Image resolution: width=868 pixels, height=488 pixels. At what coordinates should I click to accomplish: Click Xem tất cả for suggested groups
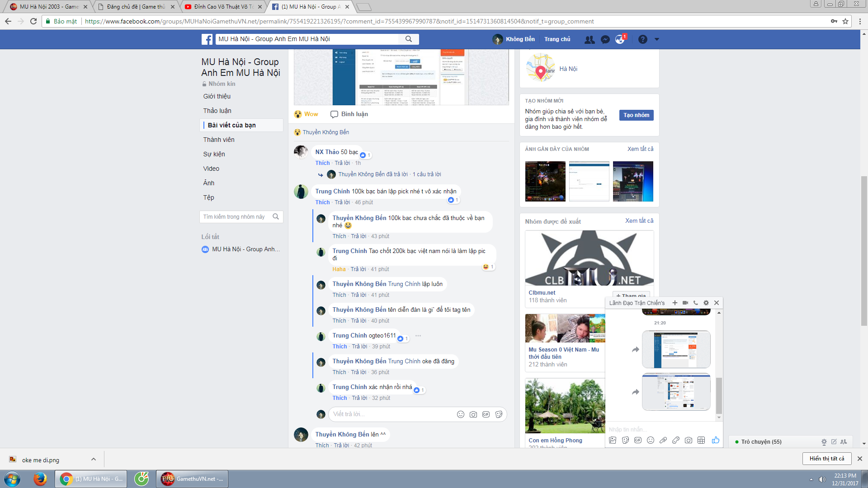click(639, 221)
